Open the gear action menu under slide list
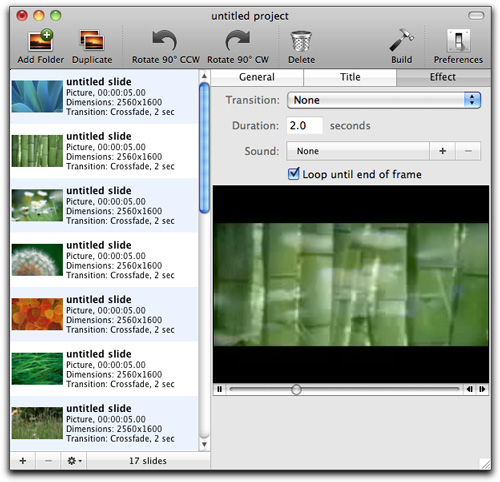The height and width of the screenshot is (482, 500). 74,461
